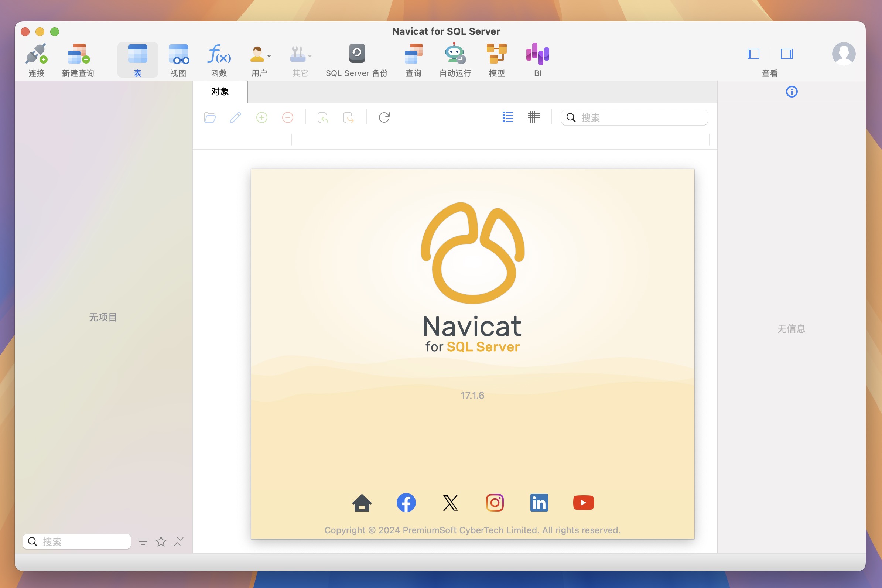
Task: Expand the User (用户) dropdown arrow
Action: [x=269, y=56]
